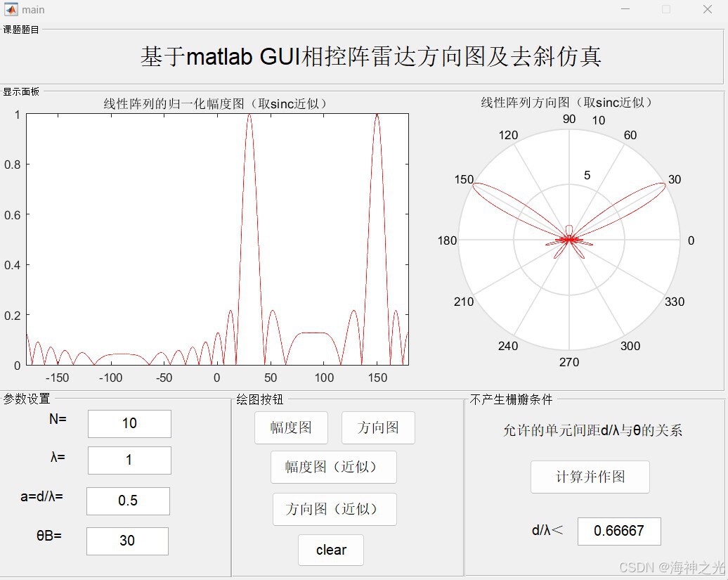Click the polar lobe tip at 30 degrees

click(664, 186)
